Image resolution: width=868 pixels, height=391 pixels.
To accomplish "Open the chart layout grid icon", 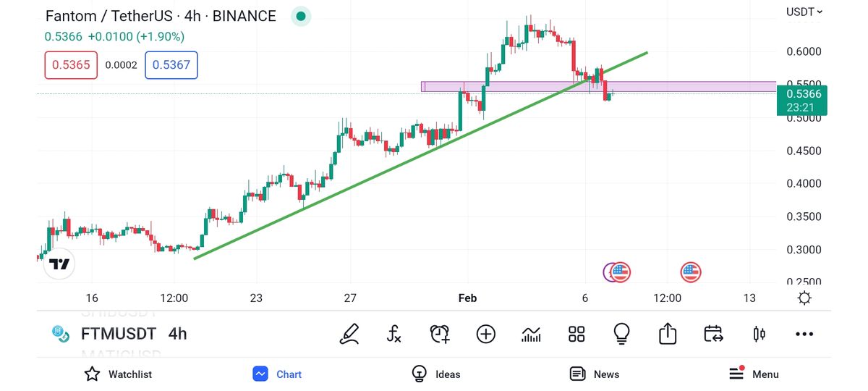I will (576, 334).
